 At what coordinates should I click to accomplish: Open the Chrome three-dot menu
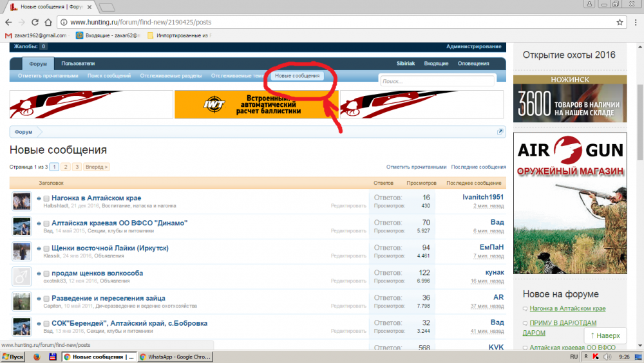634,22
